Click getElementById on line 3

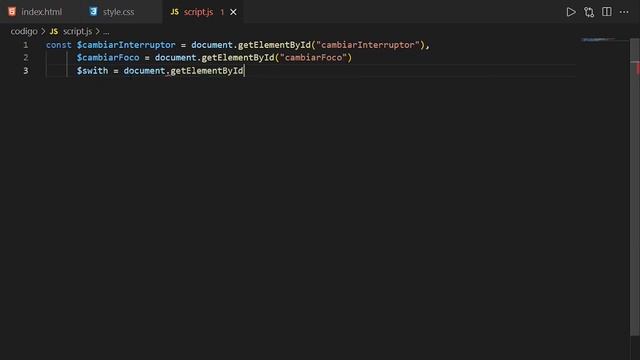[207, 71]
